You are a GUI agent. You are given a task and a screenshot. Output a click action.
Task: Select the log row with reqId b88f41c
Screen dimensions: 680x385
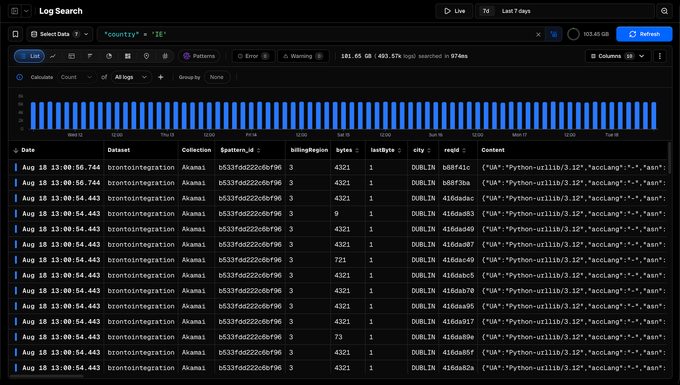pyautogui.click(x=338, y=167)
